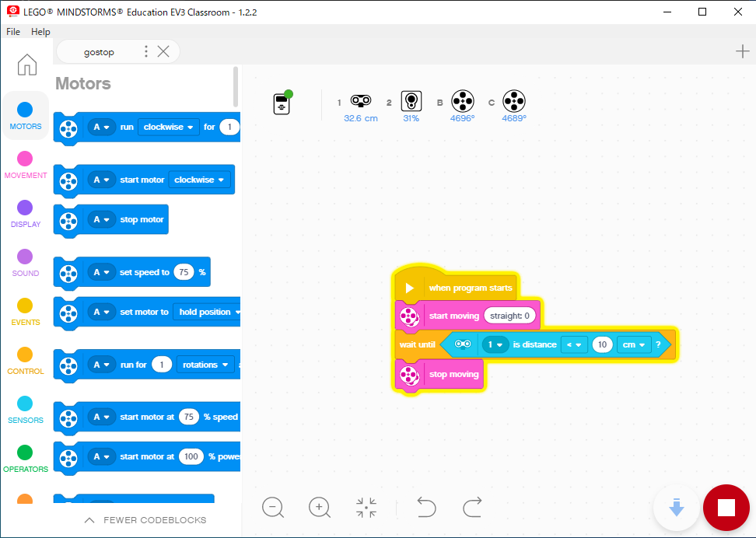Expand the cm unit dropdown in wait block
The width and height of the screenshot is (756, 538).
pos(633,344)
